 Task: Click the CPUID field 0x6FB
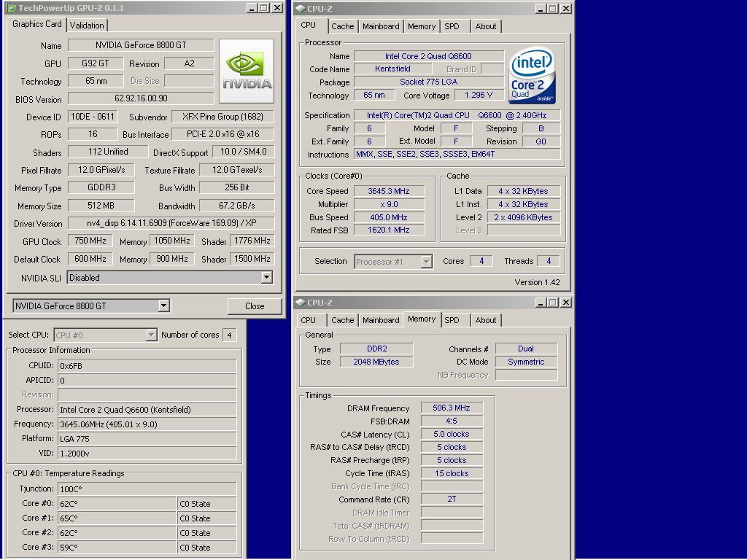coord(147,366)
